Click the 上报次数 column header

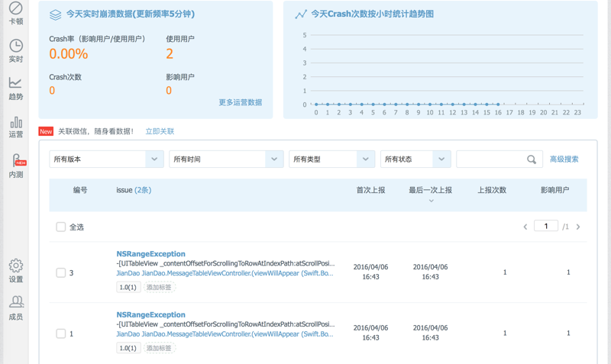492,190
